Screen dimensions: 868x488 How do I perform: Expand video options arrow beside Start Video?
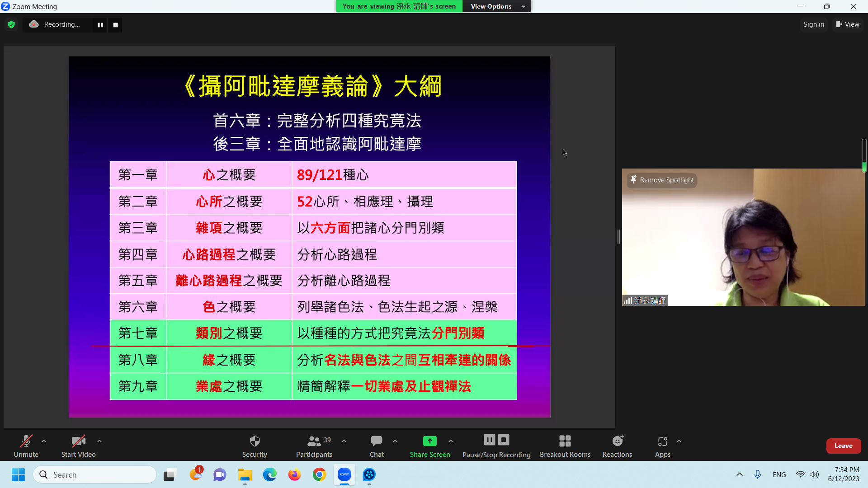[99, 441]
